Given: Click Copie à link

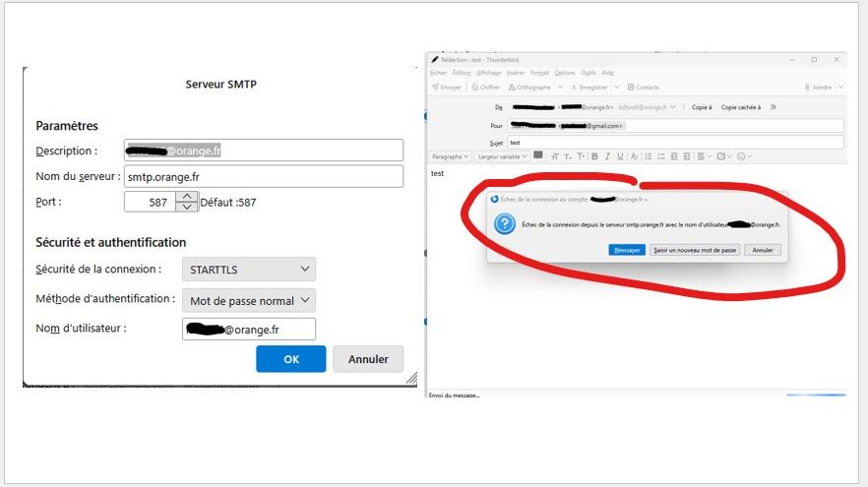Looking at the screenshot, I should tap(702, 107).
